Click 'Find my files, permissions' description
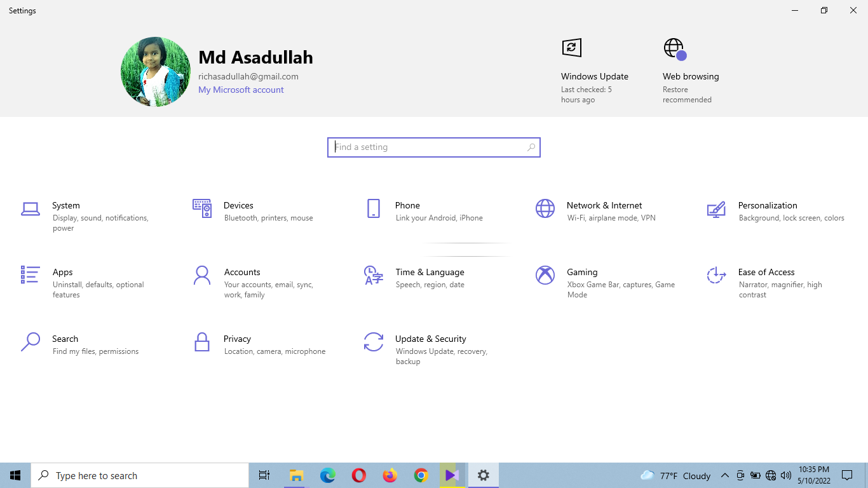This screenshot has height=488, width=868. tap(95, 351)
